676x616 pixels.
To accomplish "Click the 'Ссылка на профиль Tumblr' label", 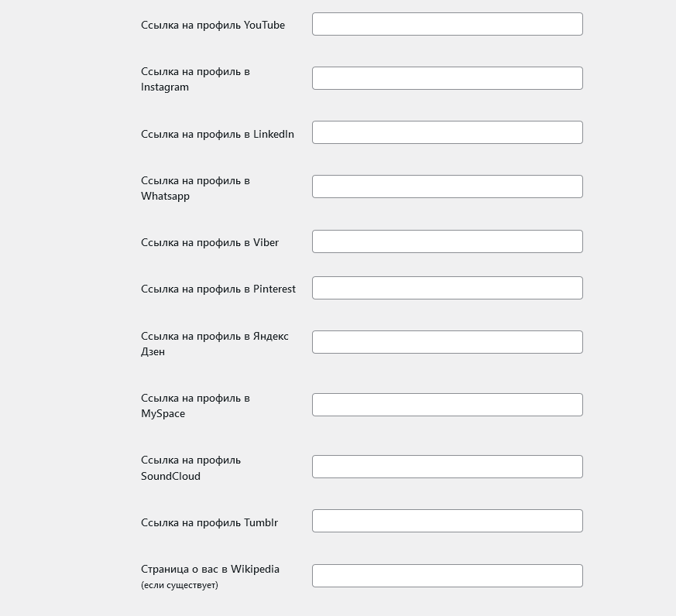I will (210, 522).
